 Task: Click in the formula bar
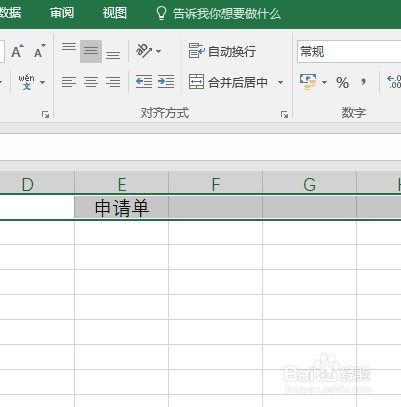tap(200, 147)
